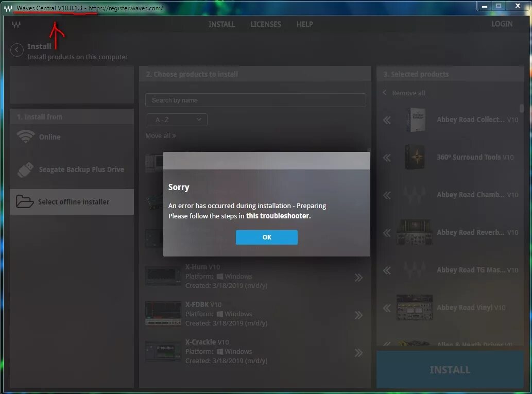Click the USB drive icon for Seagate
The height and width of the screenshot is (394, 532).
coord(25,169)
